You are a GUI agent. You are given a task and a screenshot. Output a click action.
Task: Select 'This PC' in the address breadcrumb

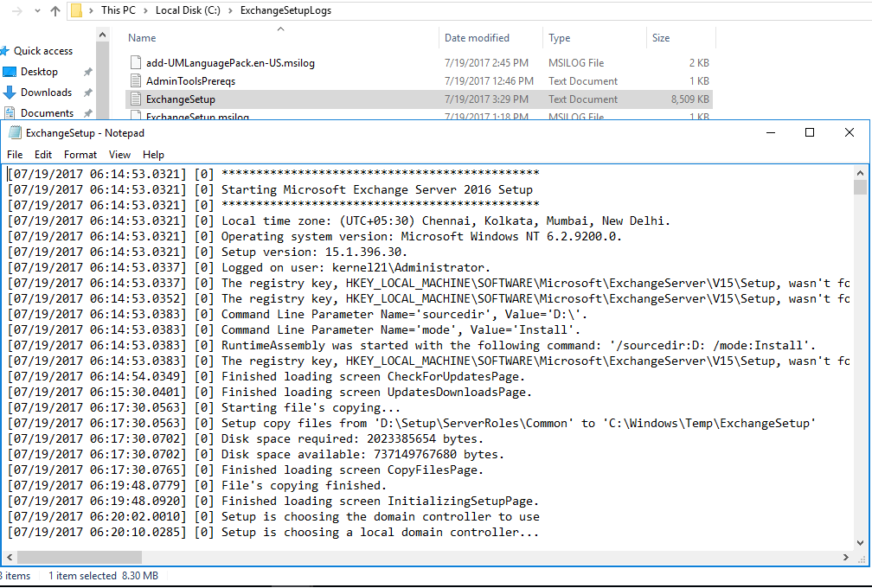click(x=118, y=10)
